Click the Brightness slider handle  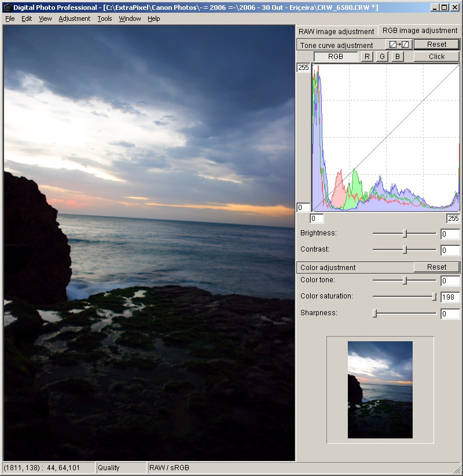point(405,234)
